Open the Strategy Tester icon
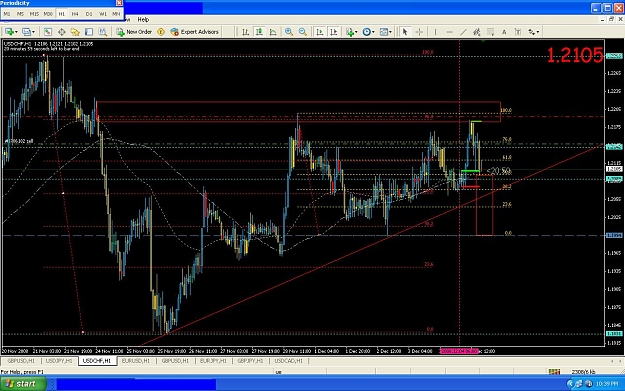625x391 pixels. 102,32
